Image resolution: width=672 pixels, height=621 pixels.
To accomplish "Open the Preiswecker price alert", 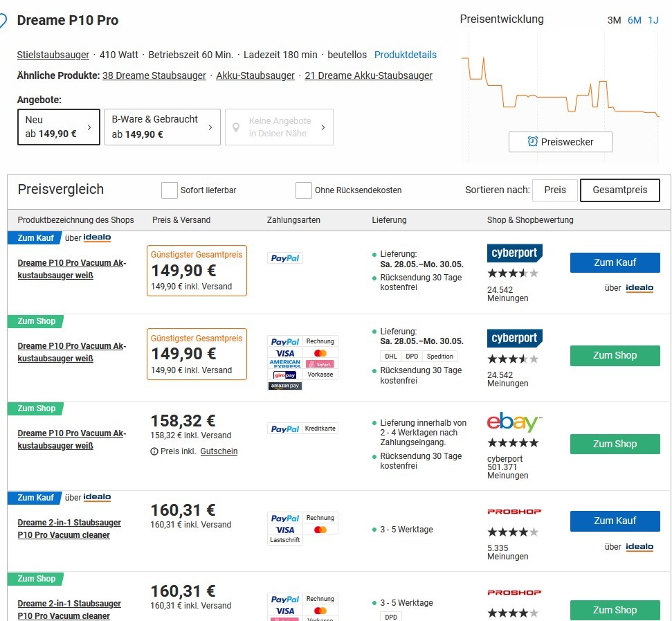I will [560, 142].
